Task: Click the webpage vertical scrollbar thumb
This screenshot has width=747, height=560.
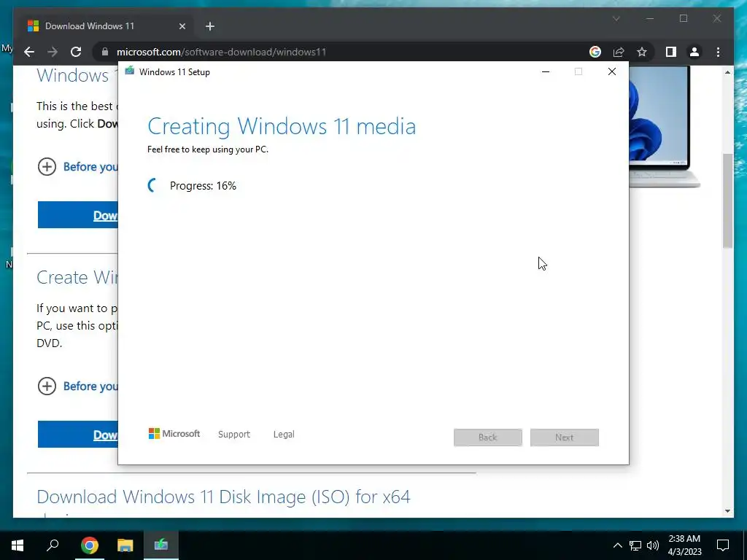Action: coord(727,201)
